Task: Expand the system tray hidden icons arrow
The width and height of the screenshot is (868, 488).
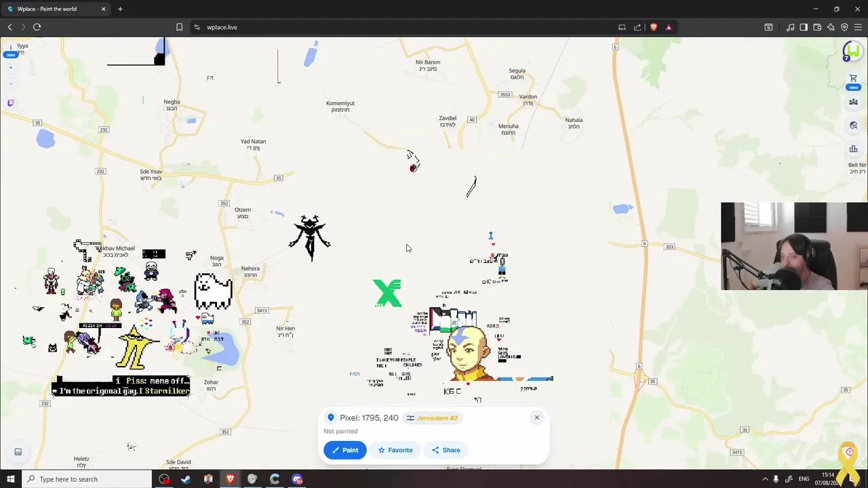Action: 765,479
